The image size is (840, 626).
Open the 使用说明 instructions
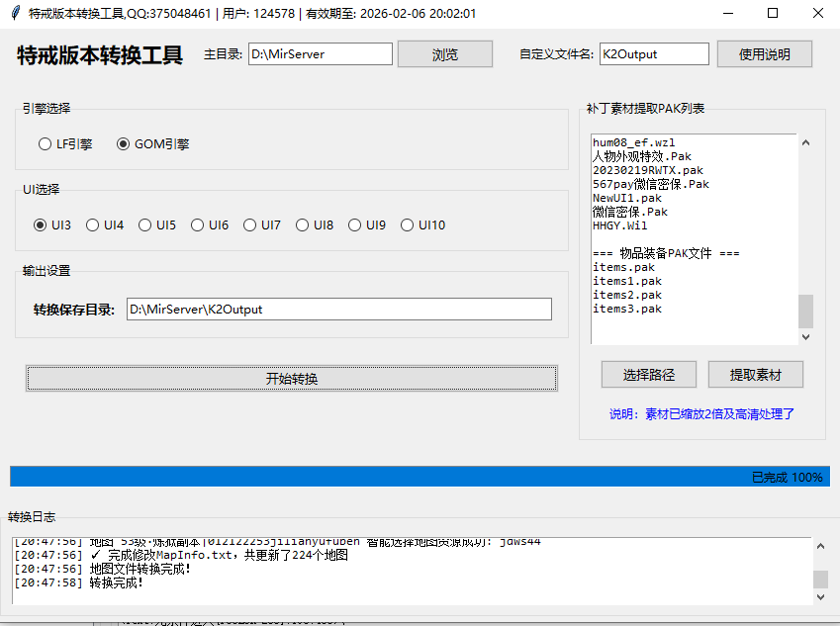coord(764,53)
